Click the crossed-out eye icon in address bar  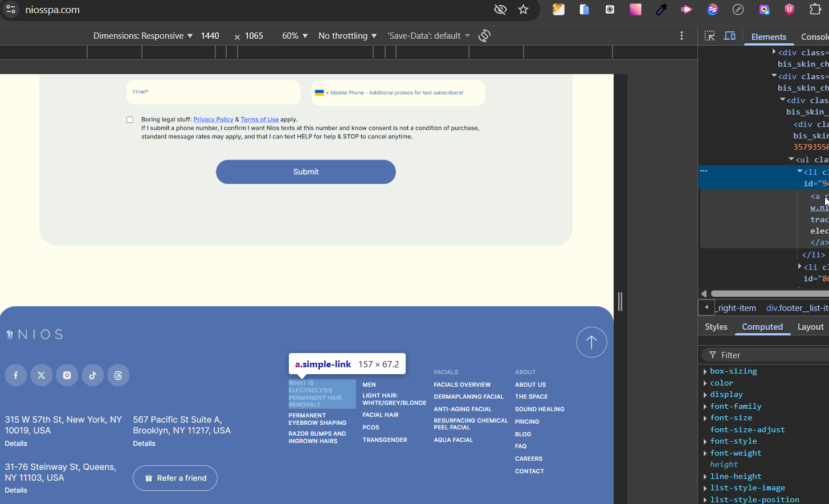[500, 10]
